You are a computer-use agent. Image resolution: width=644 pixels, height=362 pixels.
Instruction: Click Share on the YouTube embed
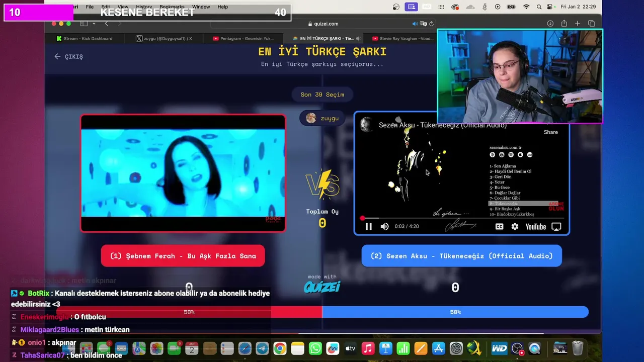coord(550,132)
